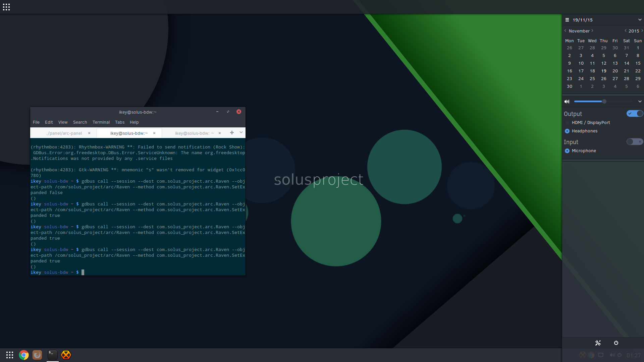Select Microphone input

(581, 151)
